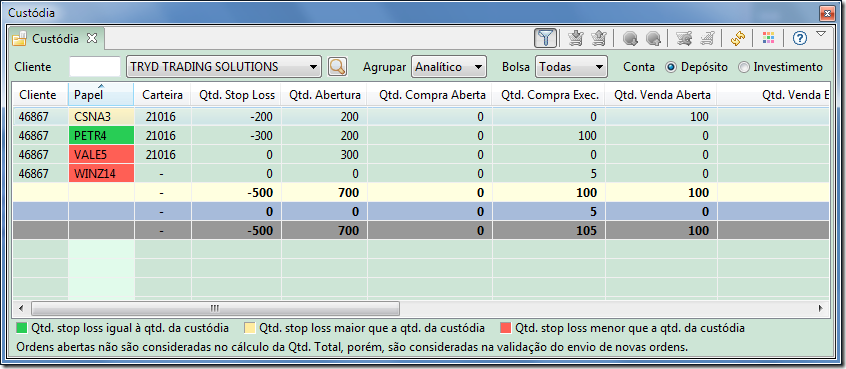846x369 pixels.
Task: Sort by Qtd. Venda Aberta column header
Action: pos(660,94)
